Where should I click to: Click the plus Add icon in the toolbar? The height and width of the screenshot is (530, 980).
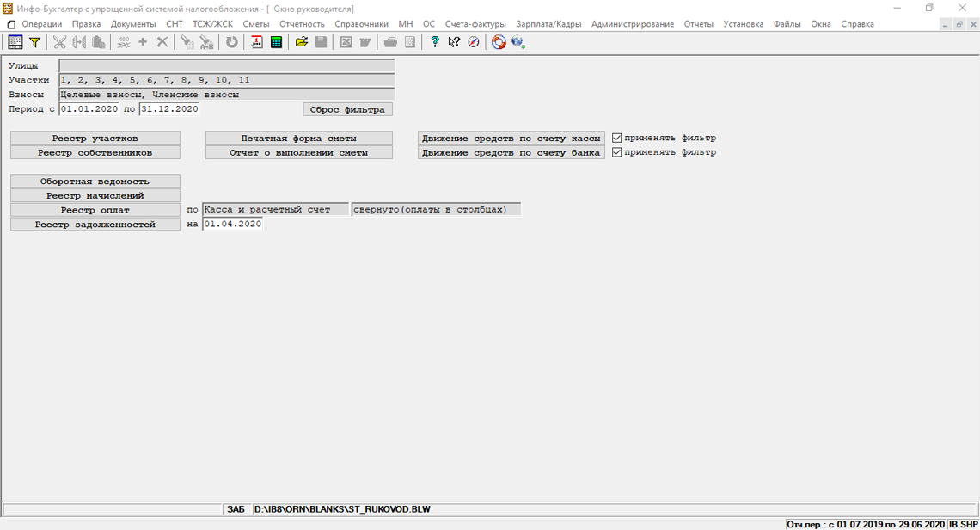143,42
